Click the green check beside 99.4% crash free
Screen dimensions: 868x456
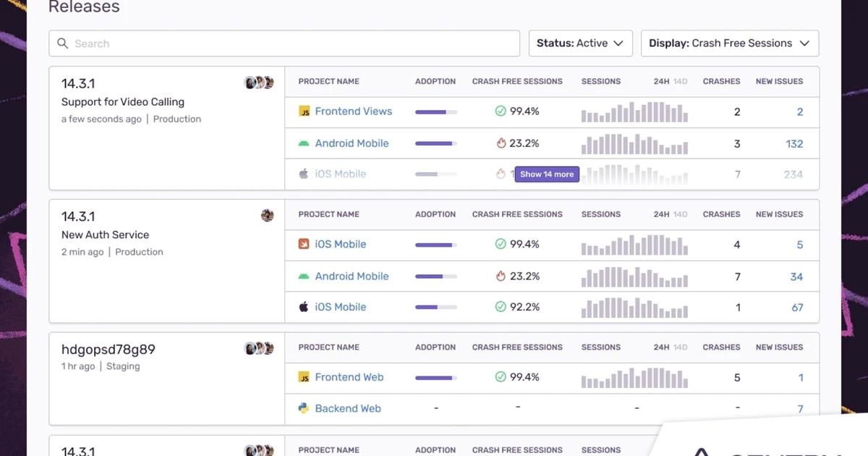(499, 111)
